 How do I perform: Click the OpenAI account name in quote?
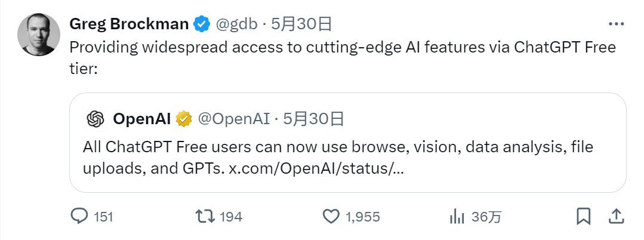tap(142, 119)
